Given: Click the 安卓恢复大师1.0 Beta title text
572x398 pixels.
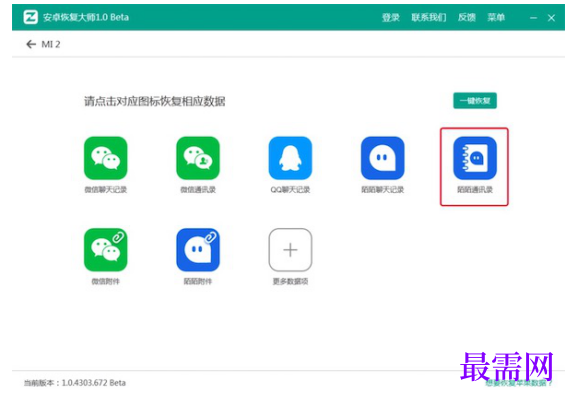Looking at the screenshot, I should [86, 17].
